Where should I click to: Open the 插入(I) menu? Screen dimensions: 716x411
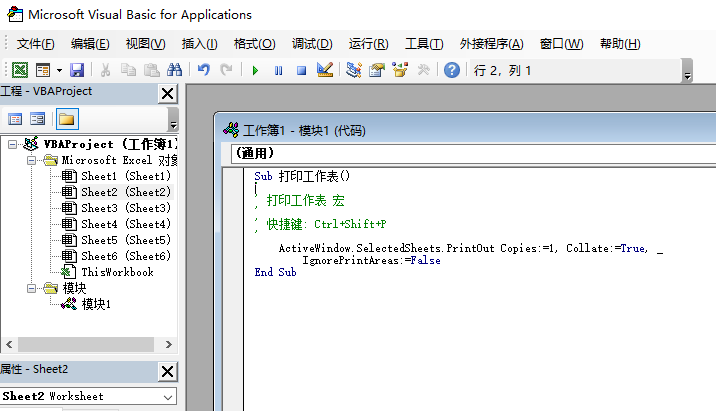click(199, 44)
